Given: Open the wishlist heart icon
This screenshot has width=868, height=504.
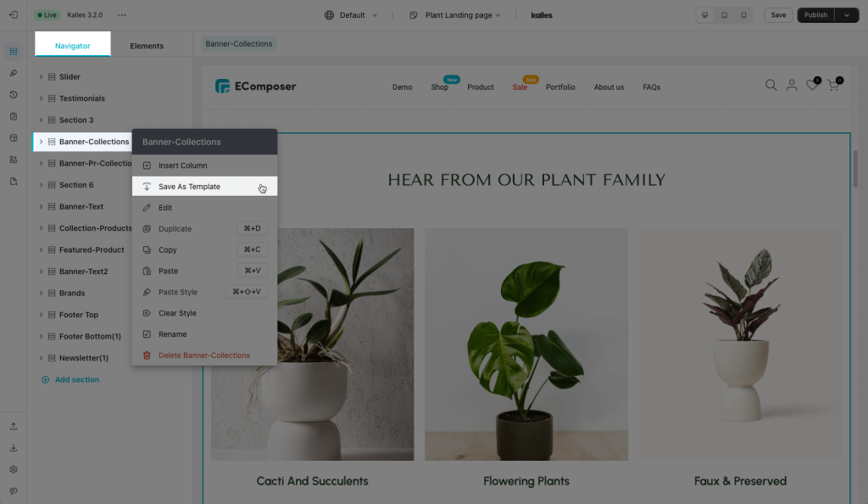Looking at the screenshot, I should click(x=812, y=85).
